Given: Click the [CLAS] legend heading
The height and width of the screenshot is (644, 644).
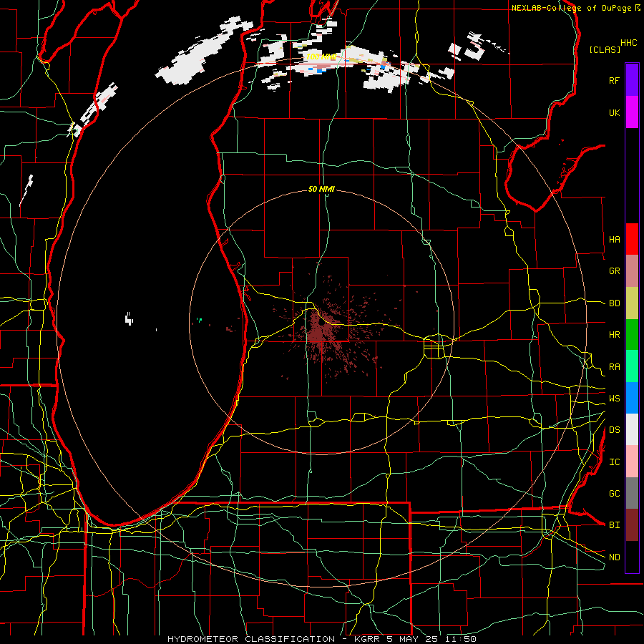Looking at the screenshot, I should coord(605,49).
